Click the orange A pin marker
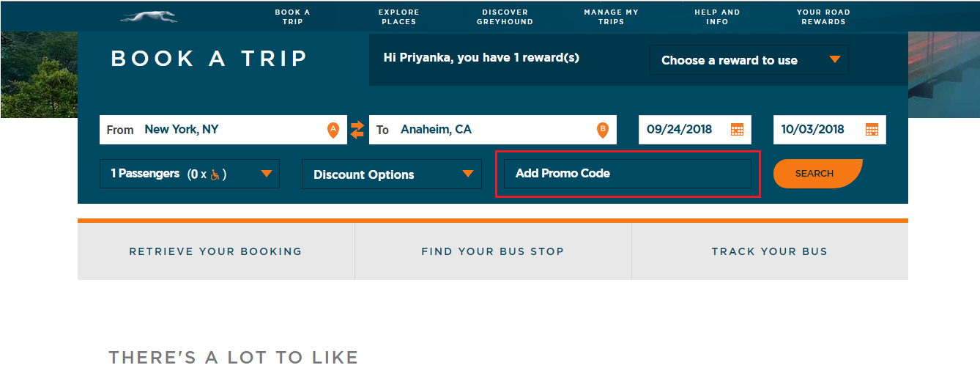The width and height of the screenshot is (980, 376). [333, 130]
